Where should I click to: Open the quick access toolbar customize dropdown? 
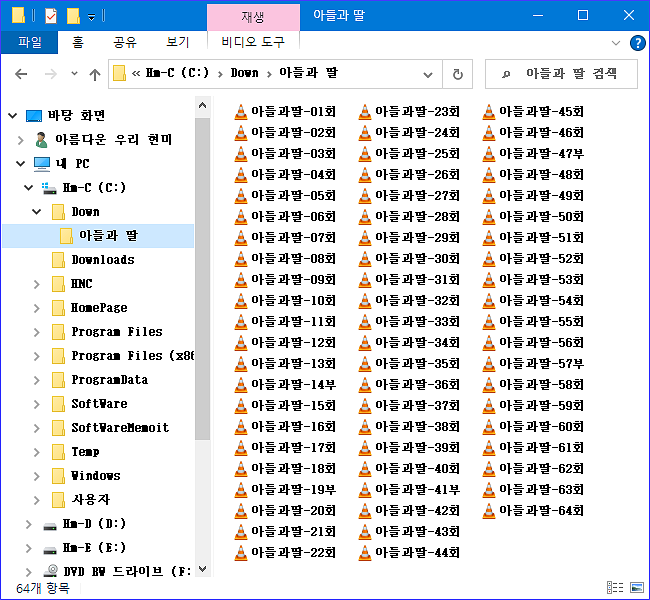pos(91,17)
